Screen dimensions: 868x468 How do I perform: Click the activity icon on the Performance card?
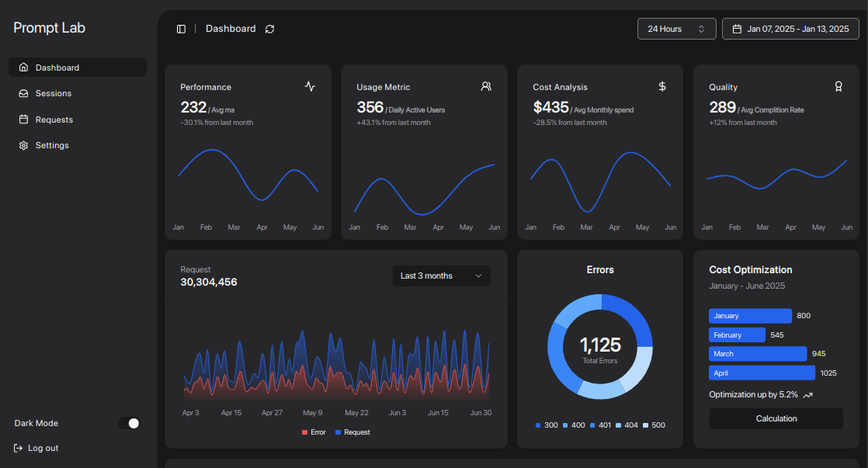click(x=310, y=86)
